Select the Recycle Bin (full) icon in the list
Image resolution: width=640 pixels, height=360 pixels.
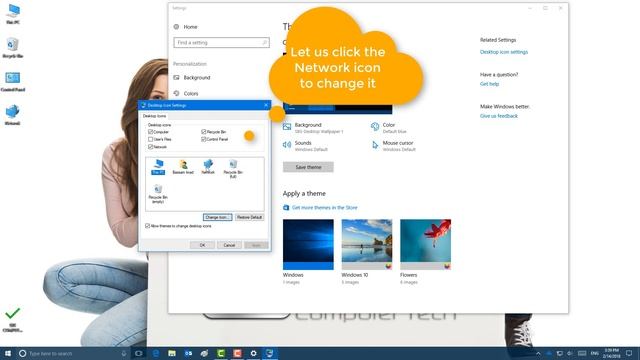(x=233, y=169)
